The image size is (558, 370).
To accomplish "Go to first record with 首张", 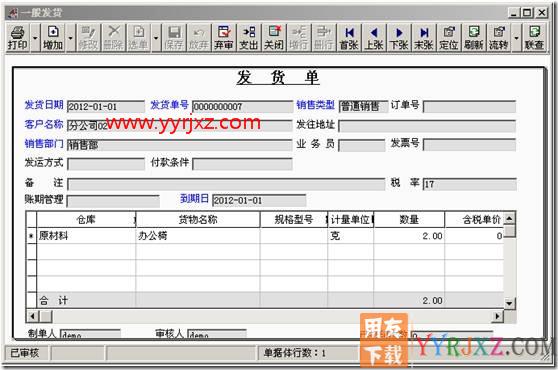I will pyautogui.click(x=349, y=38).
